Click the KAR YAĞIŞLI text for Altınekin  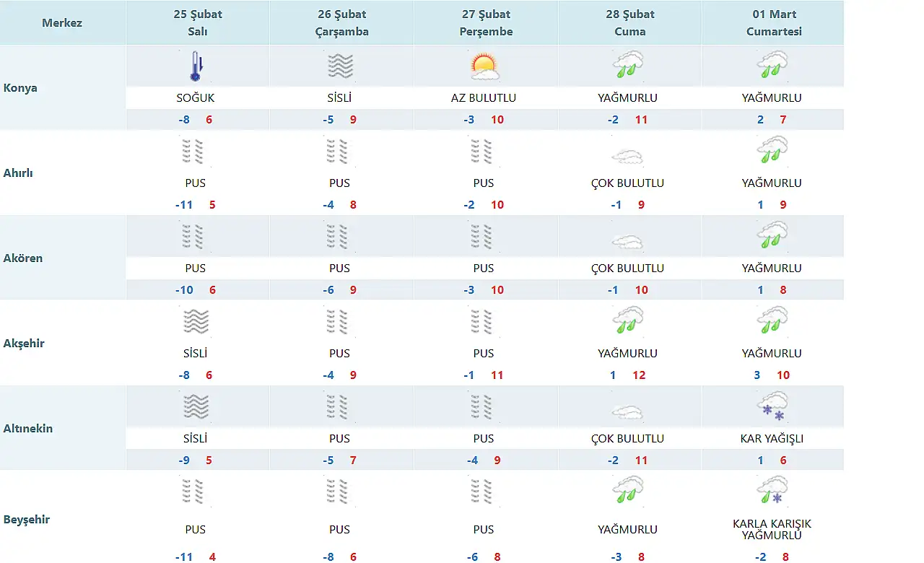click(x=772, y=439)
